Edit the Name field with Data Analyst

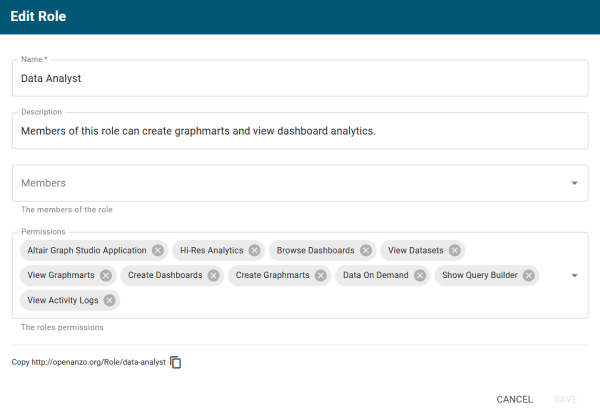click(x=300, y=78)
